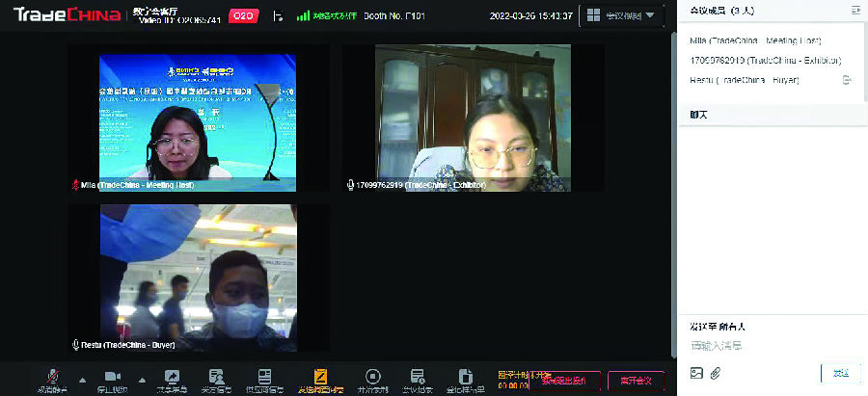The height and width of the screenshot is (396, 868).
Task: Click the document sample icon in toolbar
Action: [x=465, y=377]
